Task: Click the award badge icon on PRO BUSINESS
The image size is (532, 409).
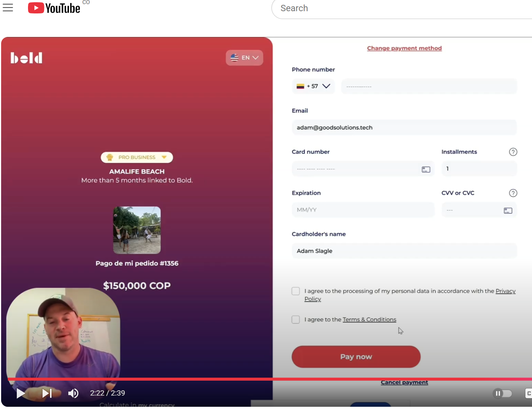Action: point(110,157)
